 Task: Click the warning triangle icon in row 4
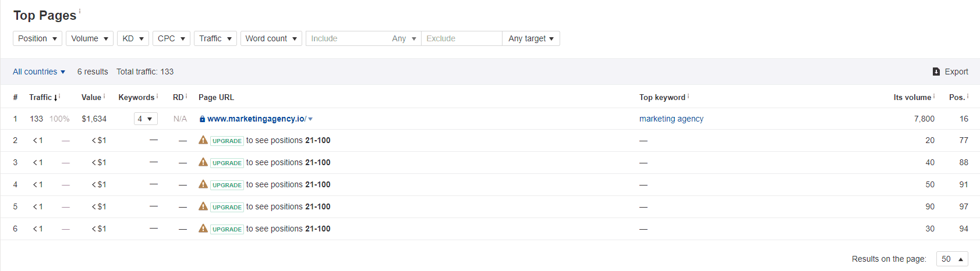pyautogui.click(x=203, y=184)
